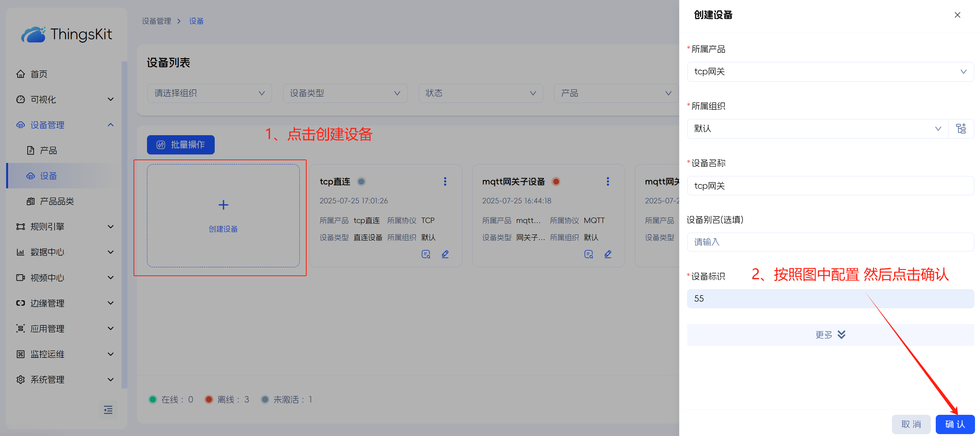980x436 pixels.
Task: Open 产品 in the sidebar
Action: pyautogui.click(x=48, y=150)
